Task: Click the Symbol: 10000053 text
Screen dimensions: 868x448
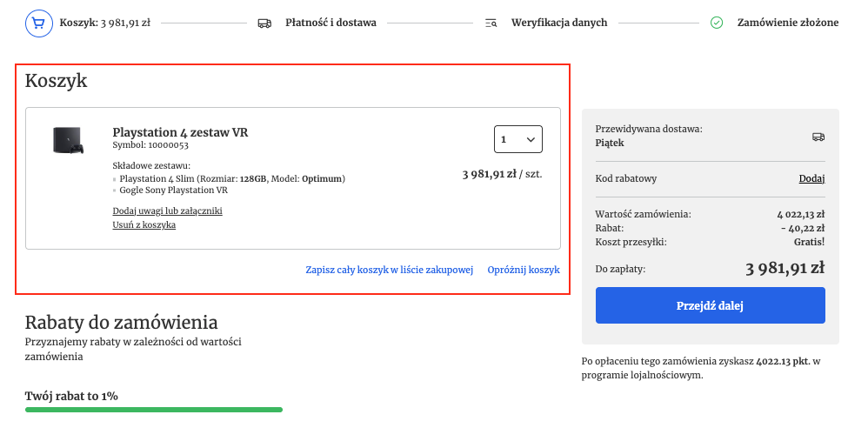Action: (x=150, y=145)
